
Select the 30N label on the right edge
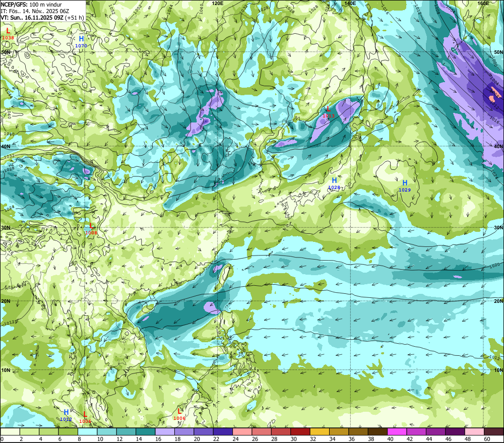[x=498, y=228]
